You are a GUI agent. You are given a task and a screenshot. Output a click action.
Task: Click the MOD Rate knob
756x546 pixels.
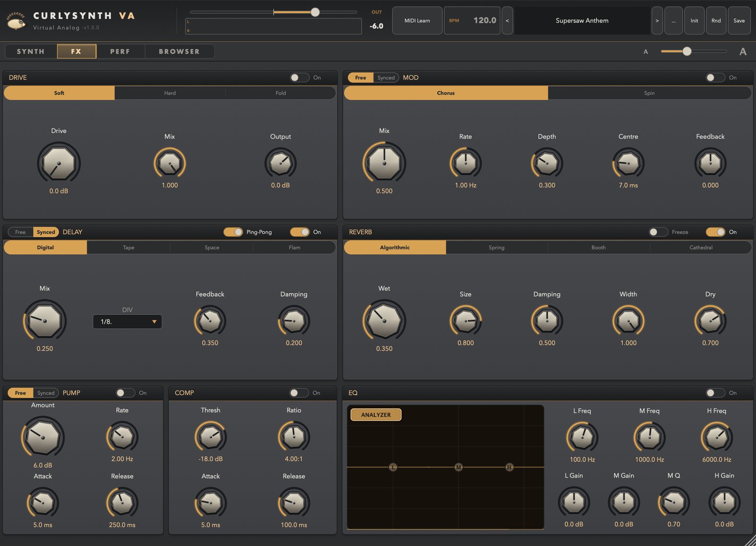(x=465, y=163)
